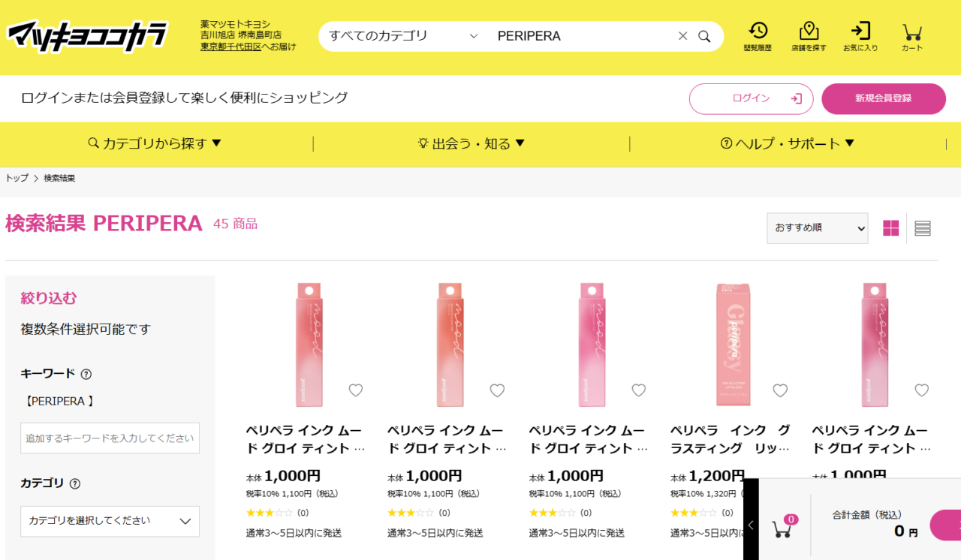Open the store finder pin icon

tap(809, 36)
